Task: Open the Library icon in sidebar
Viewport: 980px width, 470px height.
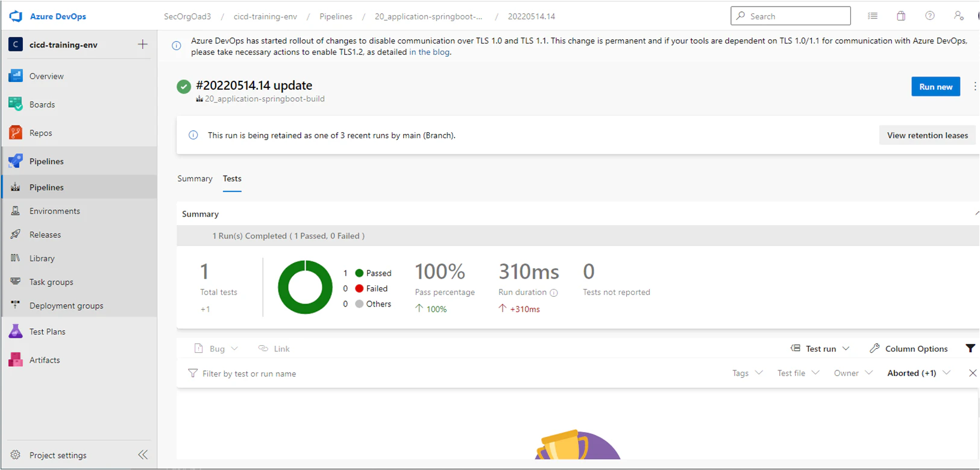Action: pyautogui.click(x=16, y=258)
